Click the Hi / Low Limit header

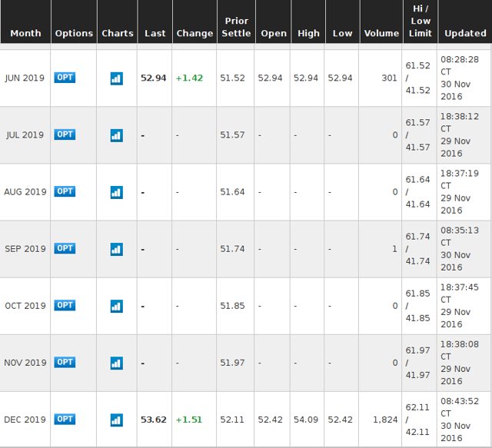pos(421,21)
